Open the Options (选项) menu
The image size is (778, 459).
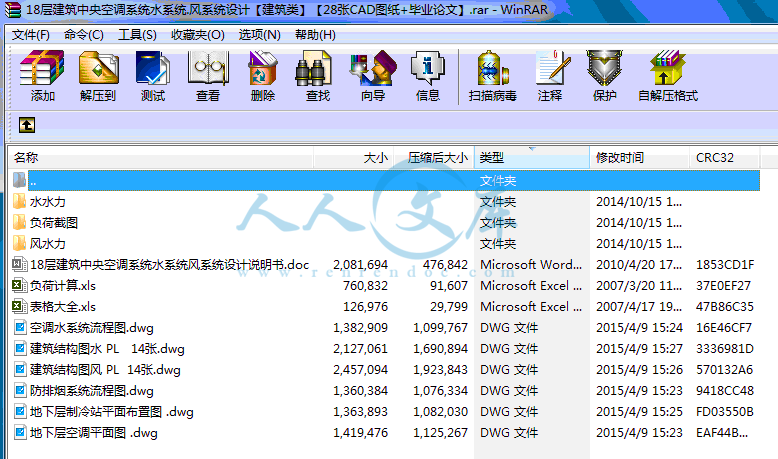(259, 35)
